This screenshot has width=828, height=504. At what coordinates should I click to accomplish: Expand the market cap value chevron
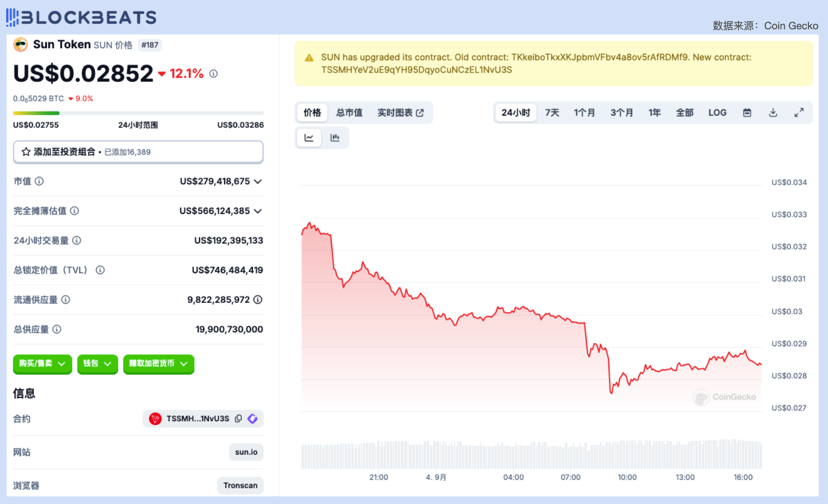tap(258, 181)
